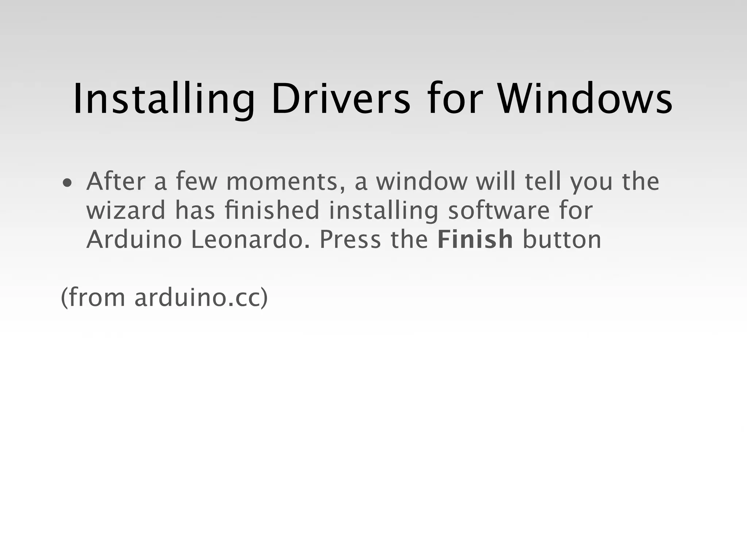Click the word "Windows" in the title
This screenshot has height=560, width=747.
pyautogui.click(x=585, y=98)
